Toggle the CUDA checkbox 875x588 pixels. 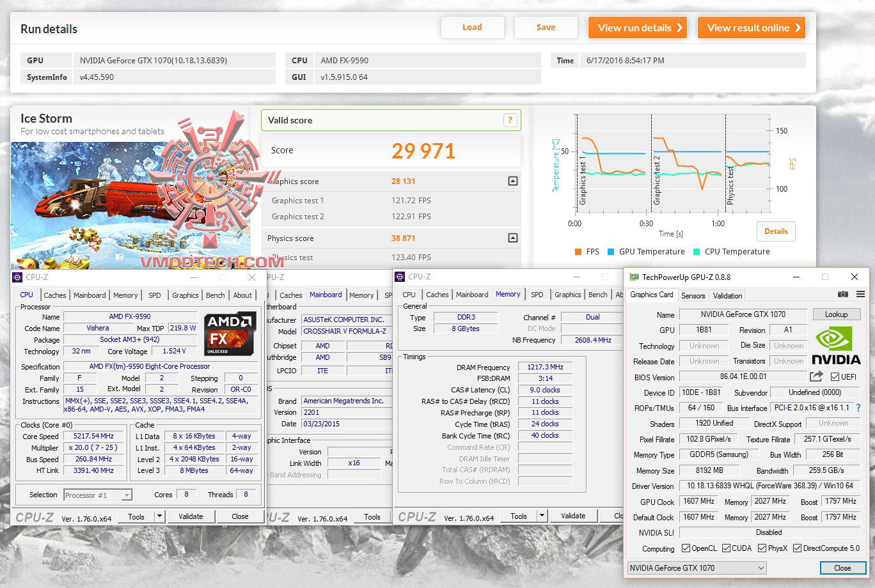click(x=726, y=548)
